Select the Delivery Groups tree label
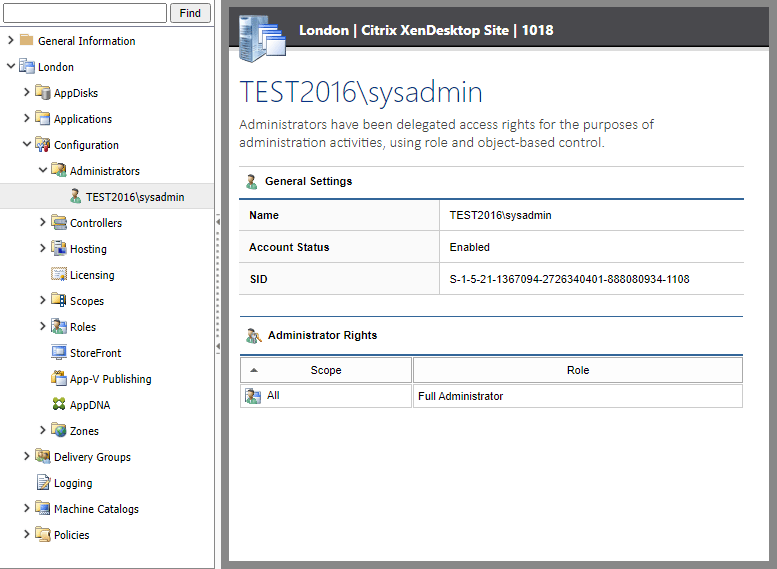 pyautogui.click(x=92, y=457)
